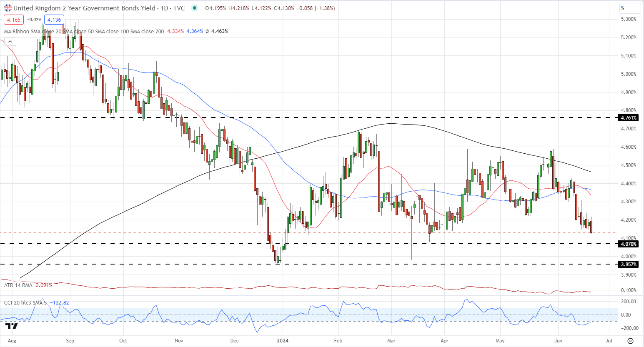The width and height of the screenshot is (644, 347).
Task: Select the 4.761% horizontal line price label
Action: 629,118
